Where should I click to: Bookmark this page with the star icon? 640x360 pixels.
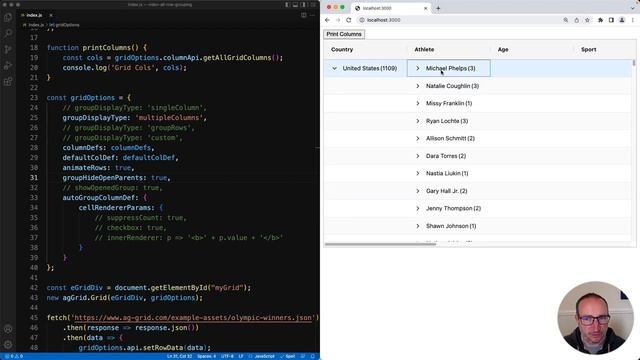(587, 20)
